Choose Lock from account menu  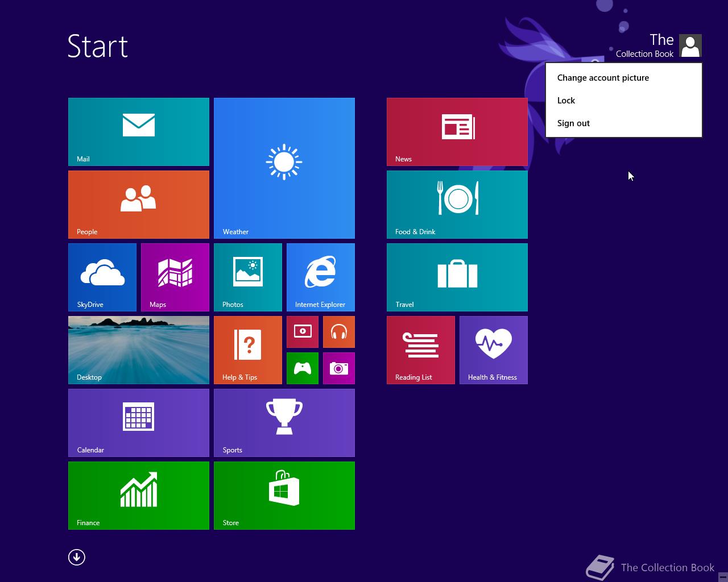[x=624, y=101]
